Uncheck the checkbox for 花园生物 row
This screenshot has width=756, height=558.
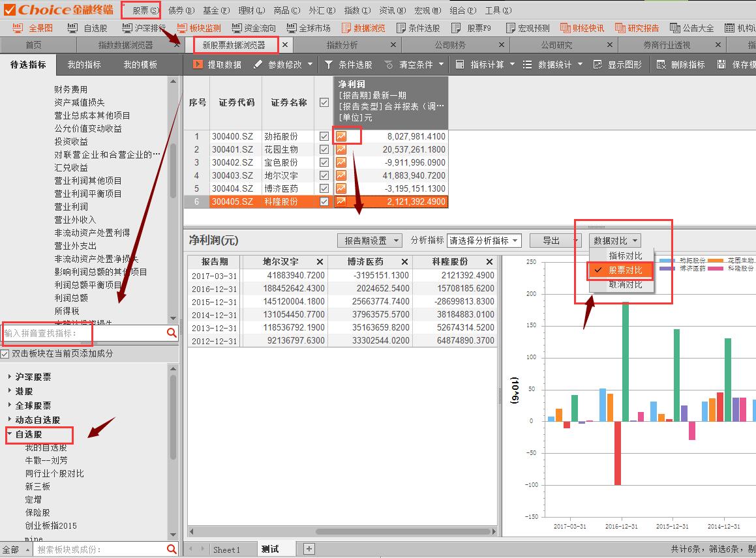324,149
